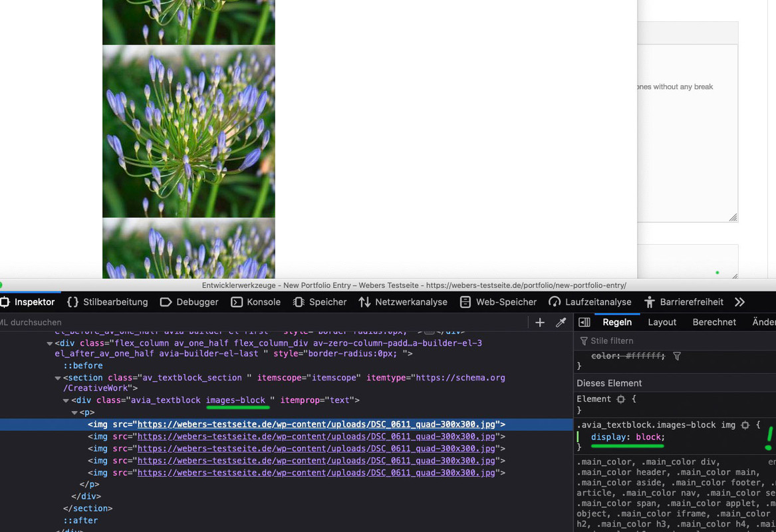Click the block value of display
The width and height of the screenshot is (776, 532).
pyautogui.click(x=648, y=437)
